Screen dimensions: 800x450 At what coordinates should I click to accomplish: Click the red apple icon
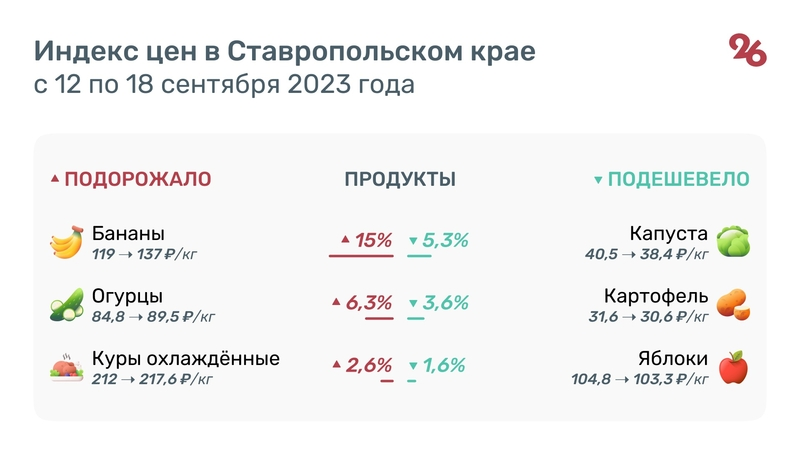733,366
